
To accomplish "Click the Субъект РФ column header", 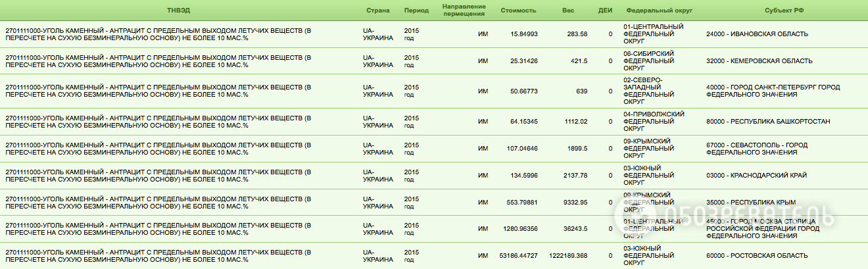I will click(784, 11).
